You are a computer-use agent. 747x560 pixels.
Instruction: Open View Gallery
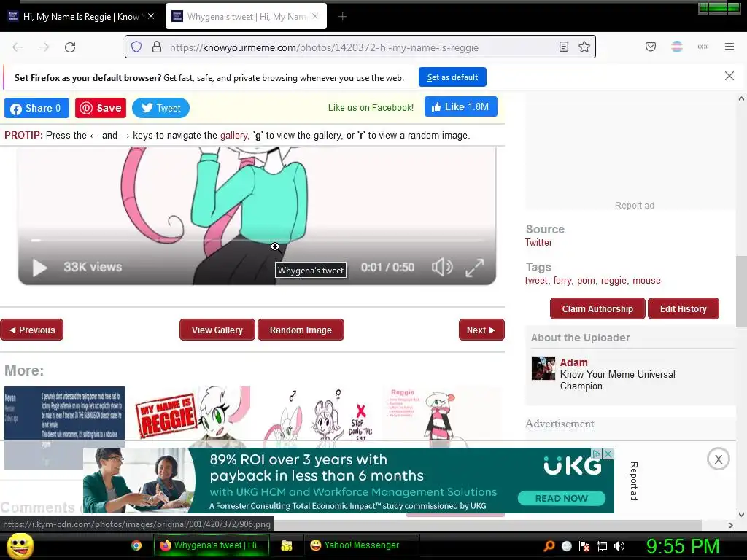[217, 330]
